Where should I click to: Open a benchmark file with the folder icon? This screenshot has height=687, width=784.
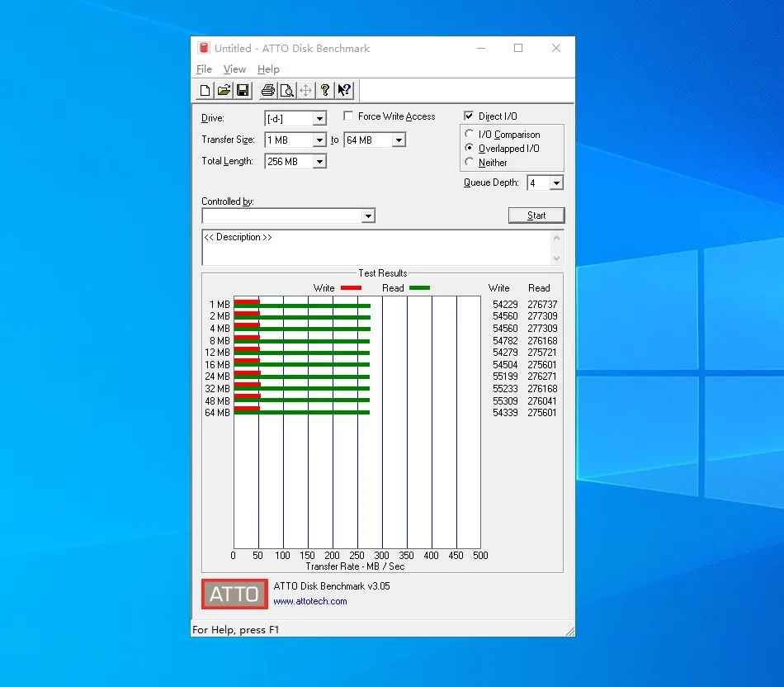(224, 91)
